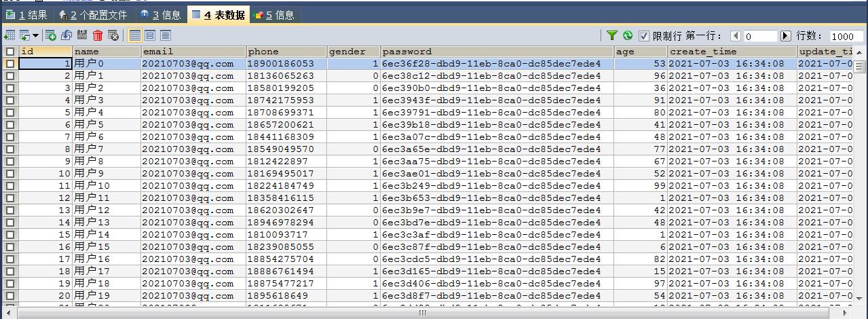868x319 pixels.
Task: Save changes with the floppy disk icon
Action: point(82,35)
